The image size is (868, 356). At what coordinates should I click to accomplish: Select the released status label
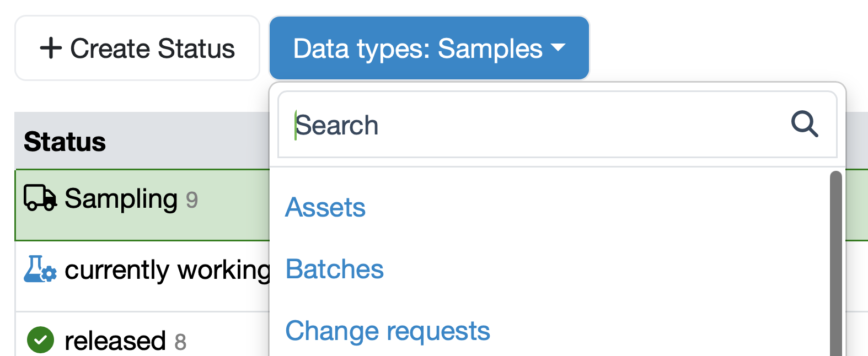(x=115, y=341)
